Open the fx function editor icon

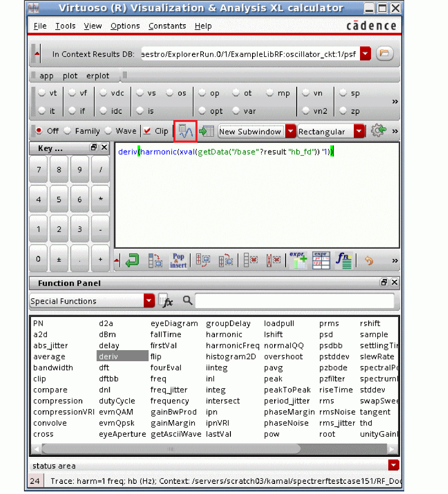click(x=165, y=301)
